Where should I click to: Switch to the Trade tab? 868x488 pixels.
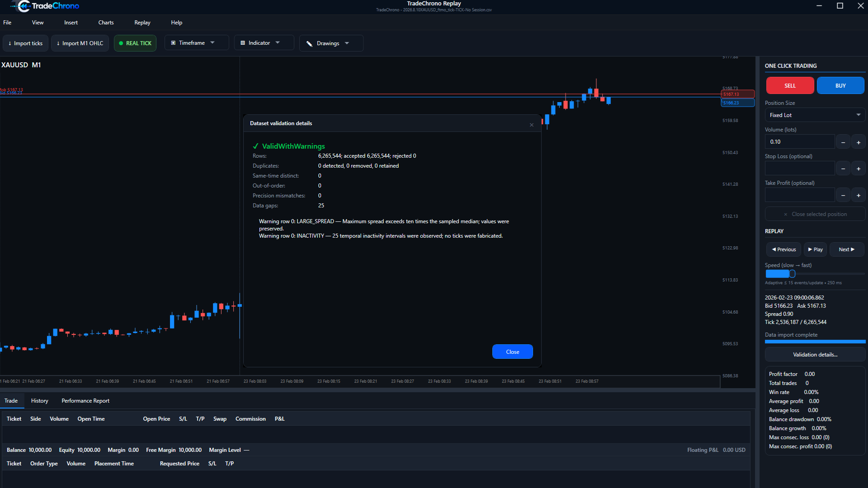coord(11,401)
